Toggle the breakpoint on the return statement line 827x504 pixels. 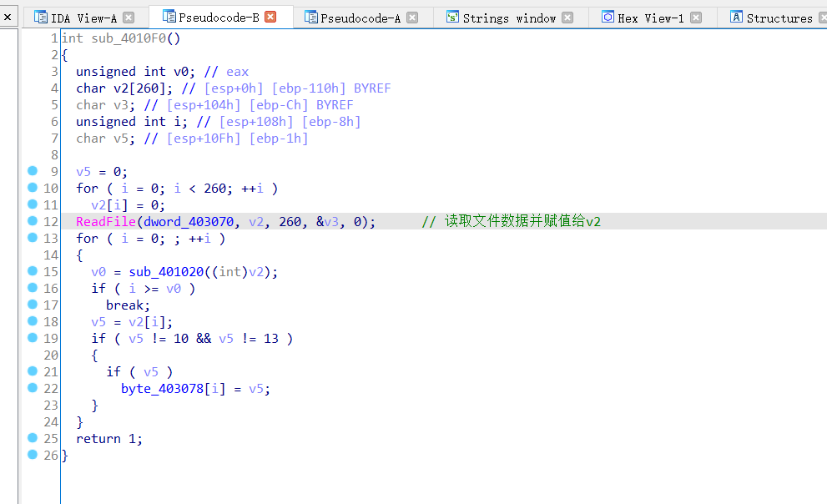point(33,439)
